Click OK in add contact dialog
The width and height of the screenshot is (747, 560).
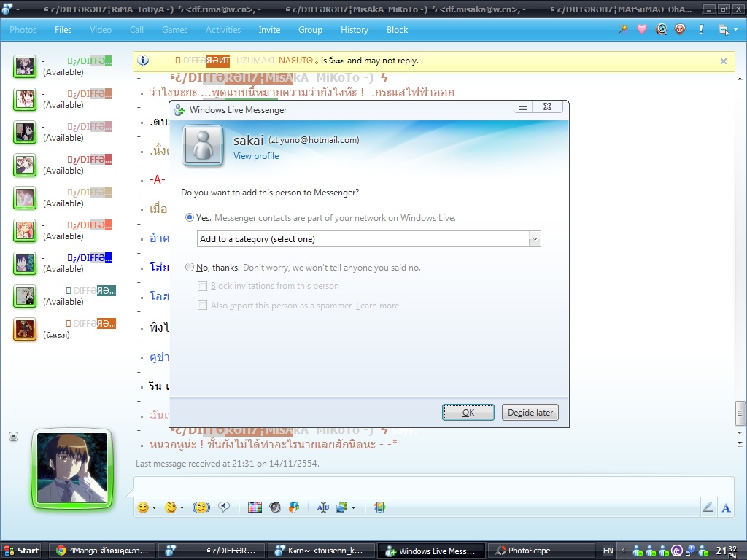click(x=468, y=413)
